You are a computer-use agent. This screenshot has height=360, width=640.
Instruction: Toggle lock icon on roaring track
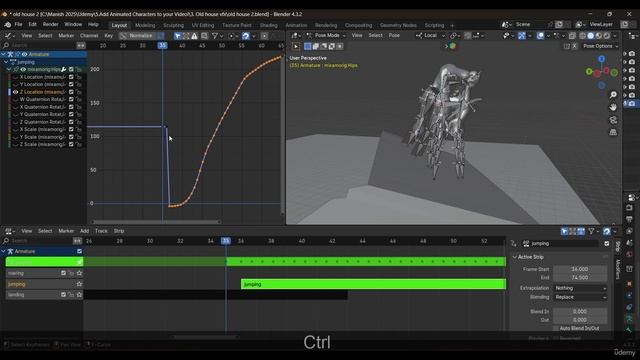(x=71, y=273)
